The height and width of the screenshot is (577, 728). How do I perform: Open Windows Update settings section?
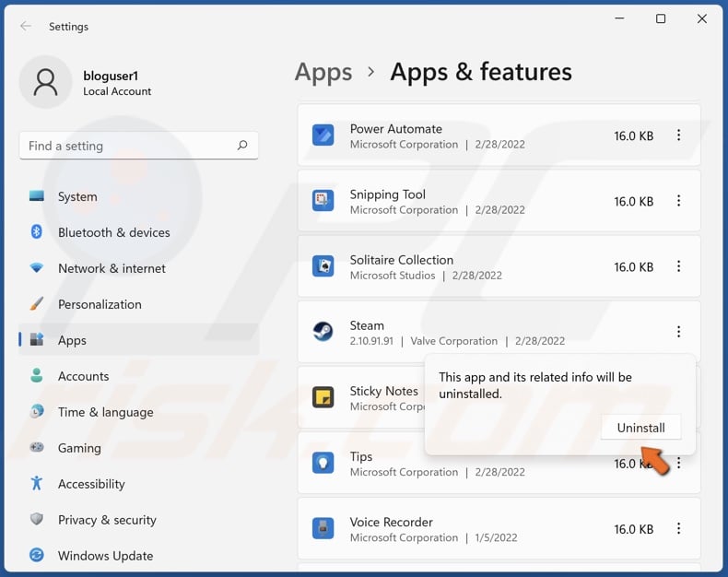(105, 556)
